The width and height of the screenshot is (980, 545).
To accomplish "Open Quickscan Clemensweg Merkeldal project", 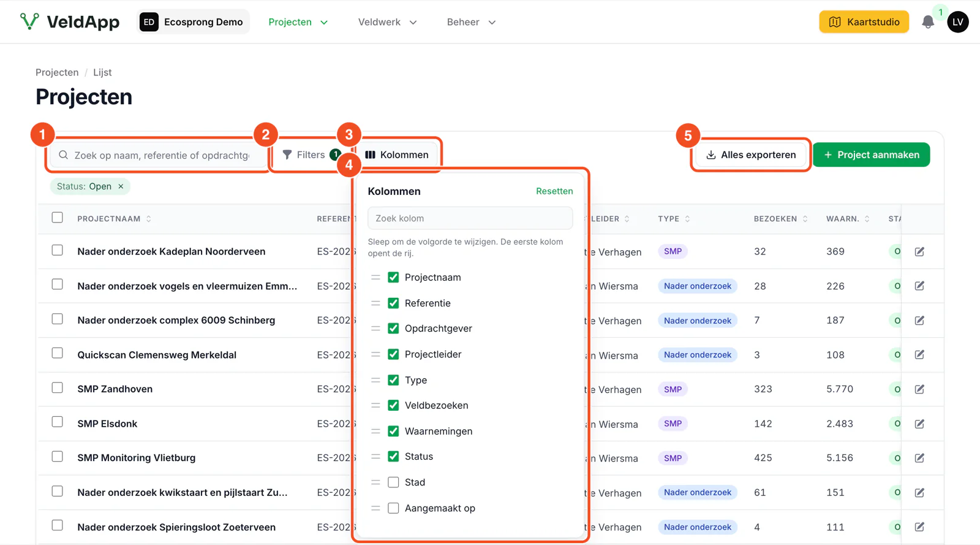I will pos(157,355).
